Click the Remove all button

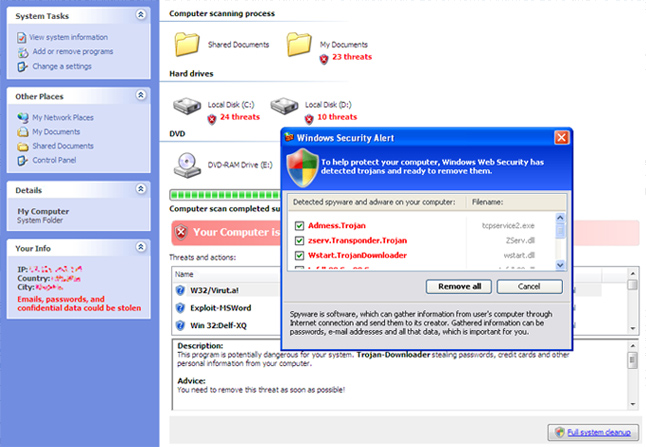click(x=459, y=287)
